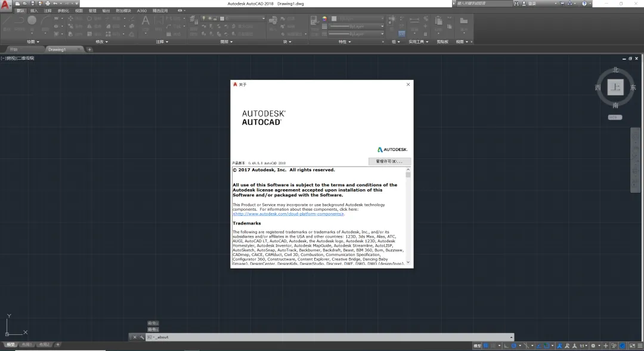644x351 pixels.
Task: Click the layer color square swatch
Action: (x=222, y=19)
